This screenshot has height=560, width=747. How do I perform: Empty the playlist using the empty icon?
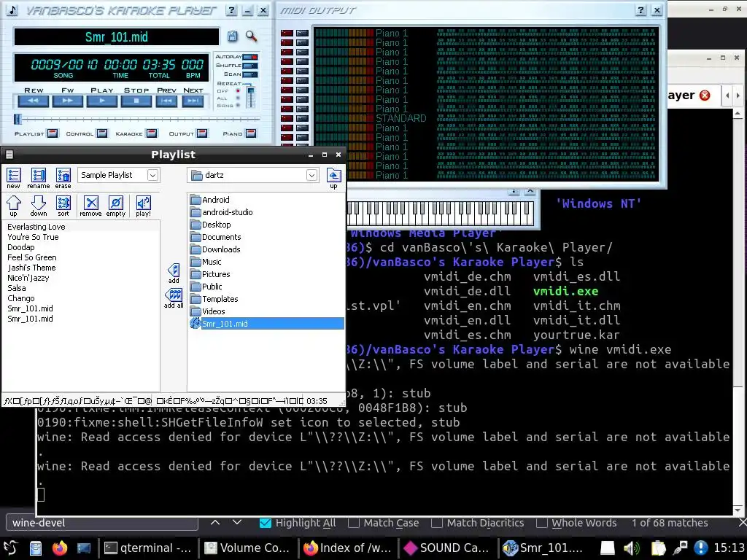coord(116,206)
